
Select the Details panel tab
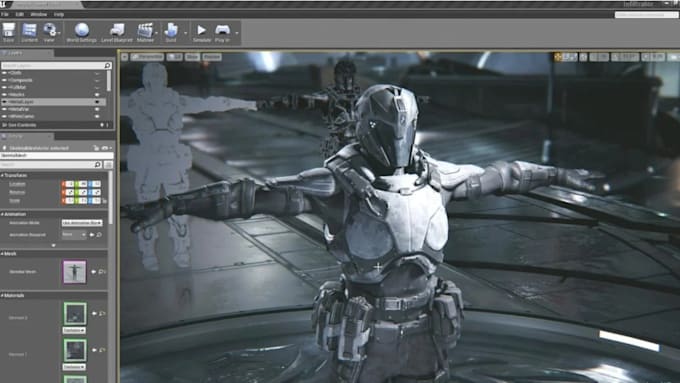[x=26, y=136]
